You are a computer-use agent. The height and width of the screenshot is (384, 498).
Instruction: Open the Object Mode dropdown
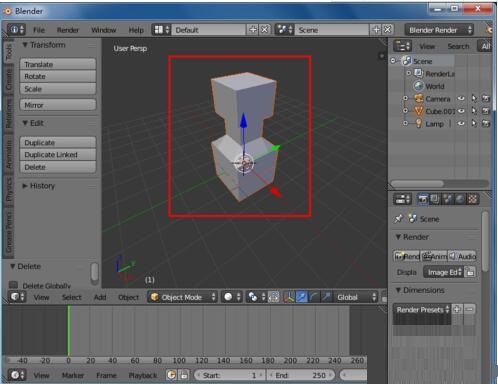pos(182,297)
